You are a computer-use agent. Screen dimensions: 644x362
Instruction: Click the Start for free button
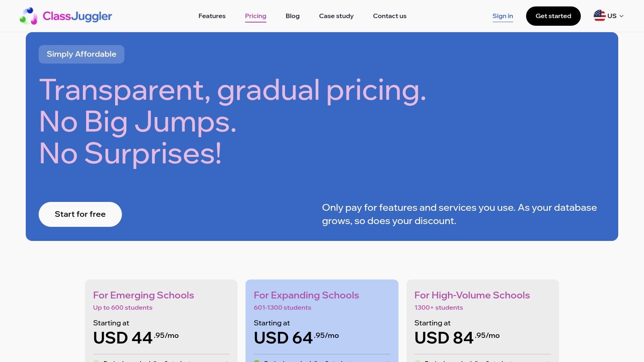[x=80, y=214]
